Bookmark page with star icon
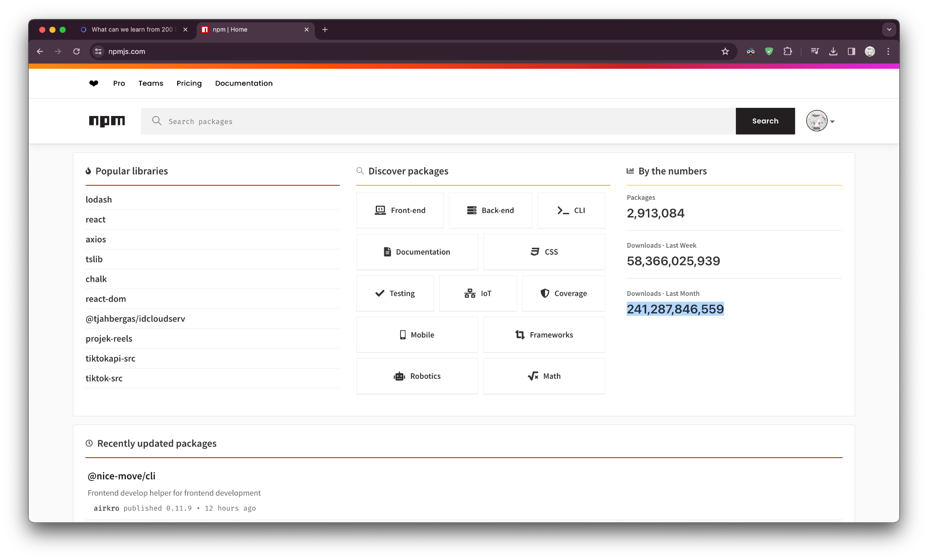This screenshot has height=560, width=928. (x=725, y=52)
